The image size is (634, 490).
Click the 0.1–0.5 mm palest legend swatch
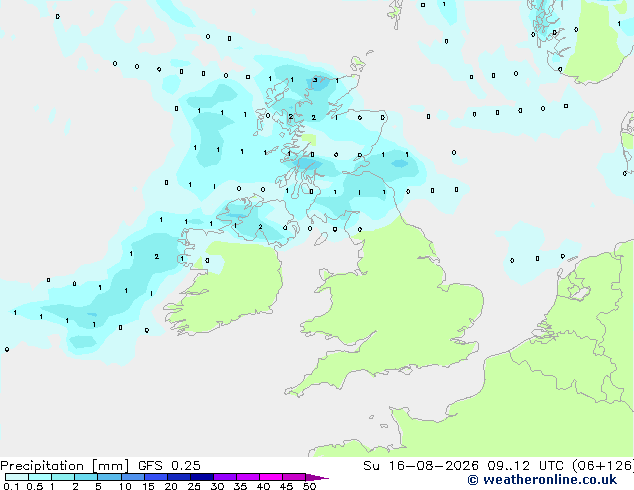coord(17,477)
